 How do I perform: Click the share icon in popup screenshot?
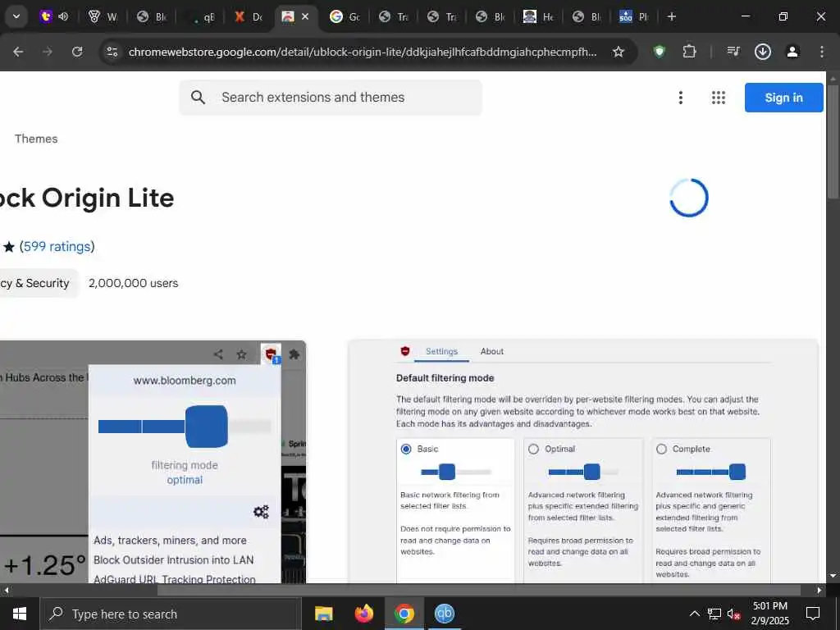point(218,354)
